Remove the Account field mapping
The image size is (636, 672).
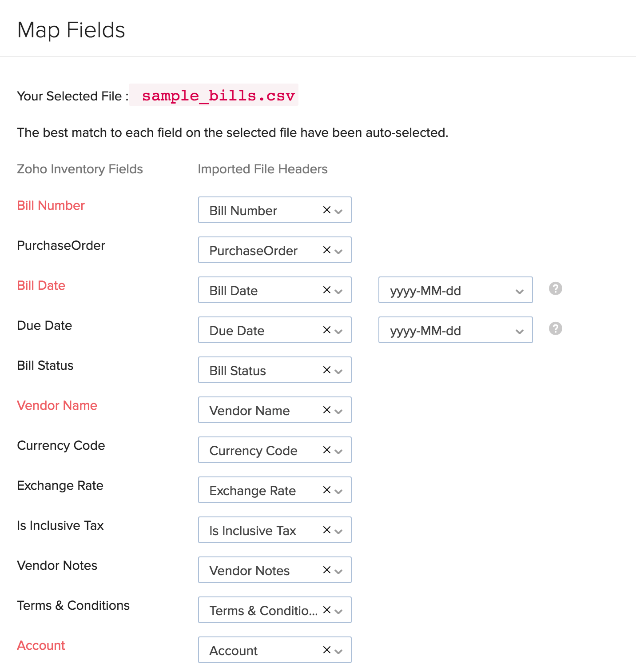(326, 650)
